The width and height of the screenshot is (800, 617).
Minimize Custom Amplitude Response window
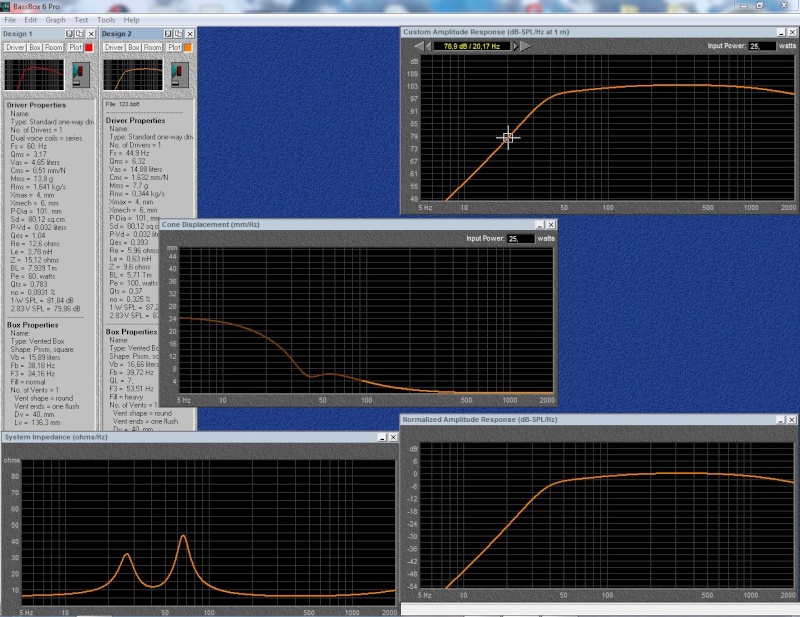[781, 32]
